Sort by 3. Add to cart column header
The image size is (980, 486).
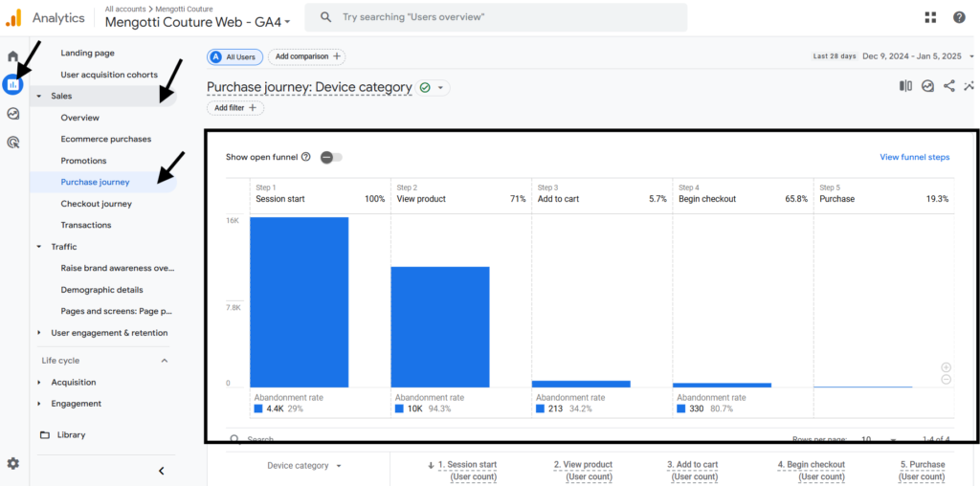693,471
